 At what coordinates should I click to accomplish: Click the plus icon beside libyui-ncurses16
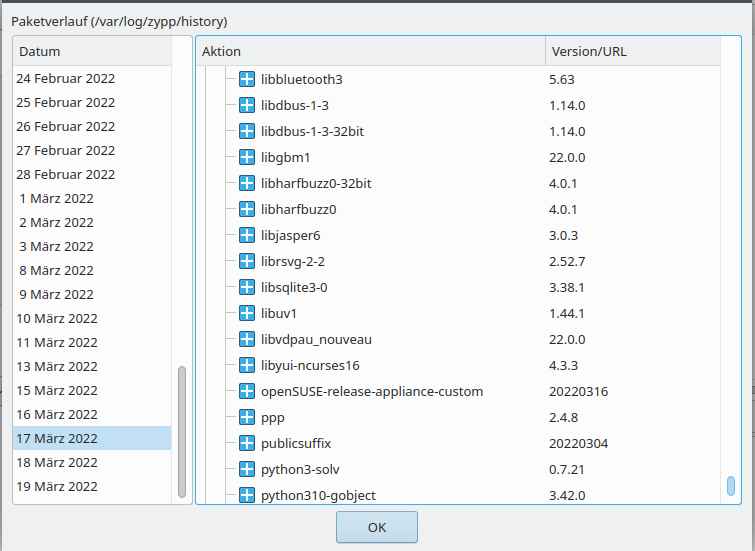coord(247,365)
